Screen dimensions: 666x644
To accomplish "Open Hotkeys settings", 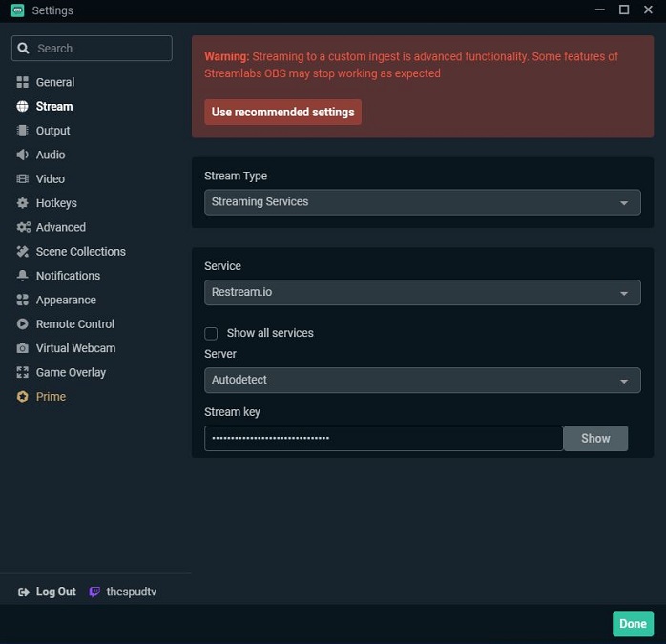I will (x=56, y=203).
